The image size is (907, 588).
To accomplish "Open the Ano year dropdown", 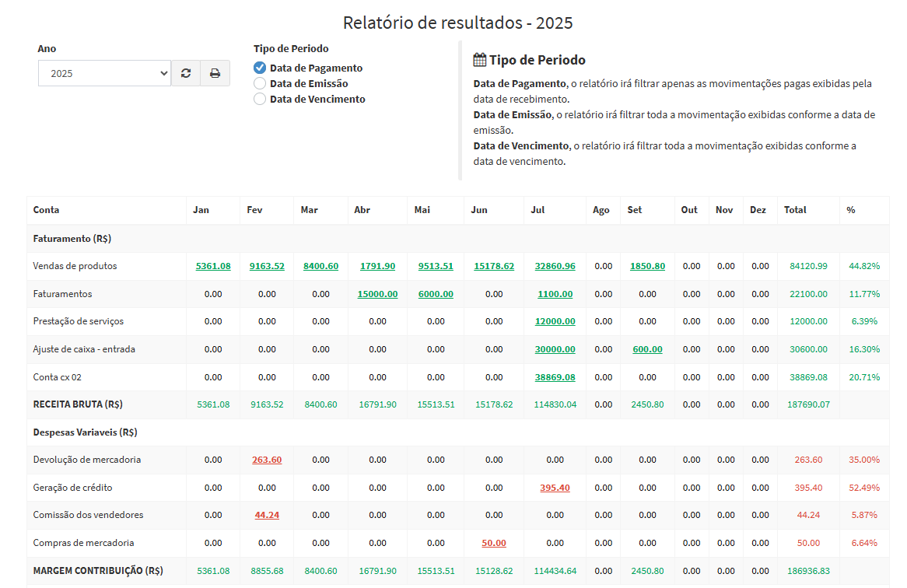I will [x=104, y=73].
